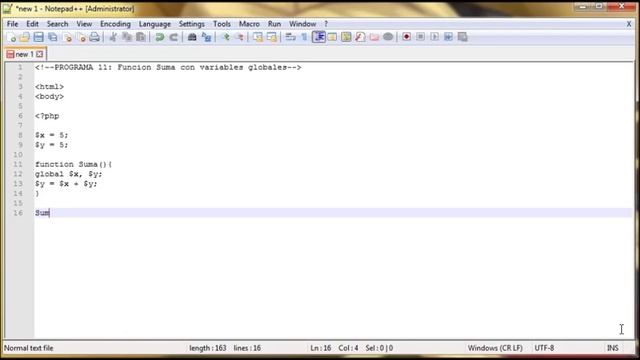Click monitoring eye toolbar icon
This screenshot has width=640, height=360.
click(x=388, y=38)
